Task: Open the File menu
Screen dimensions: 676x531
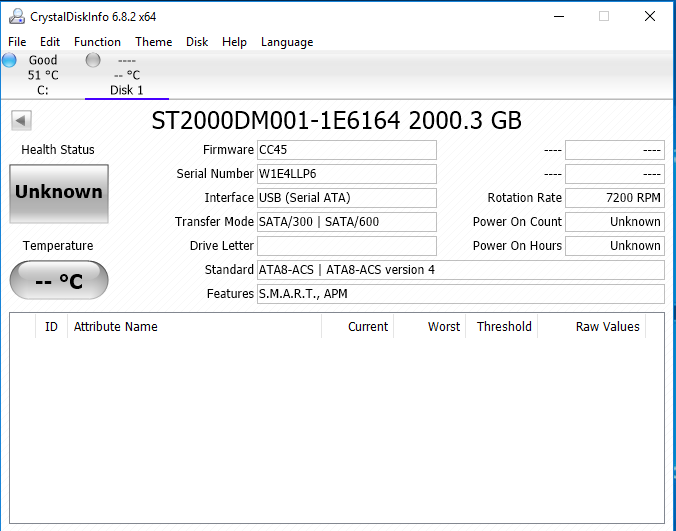Action: point(17,42)
